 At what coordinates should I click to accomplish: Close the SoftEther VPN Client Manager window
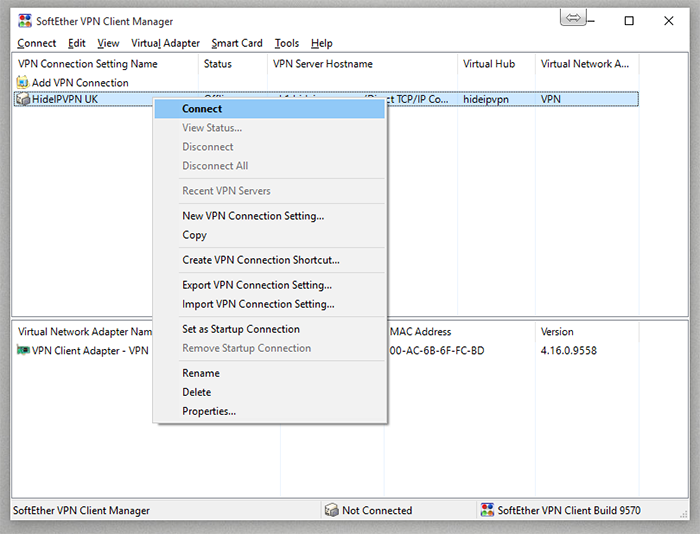point(668,21)
